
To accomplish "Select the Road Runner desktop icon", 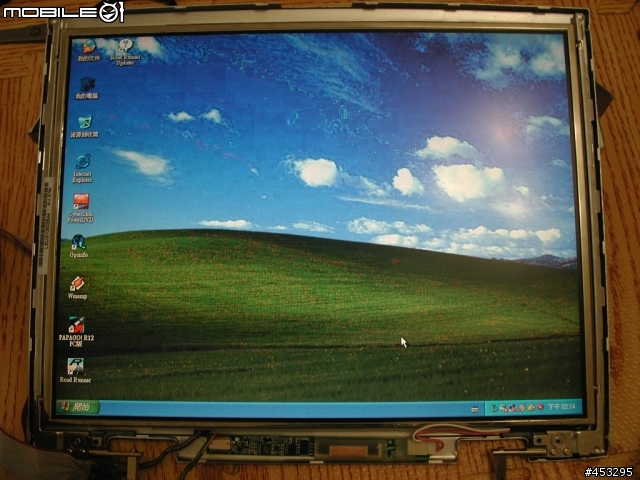I will pyautogui.click(x=76, y=370).
